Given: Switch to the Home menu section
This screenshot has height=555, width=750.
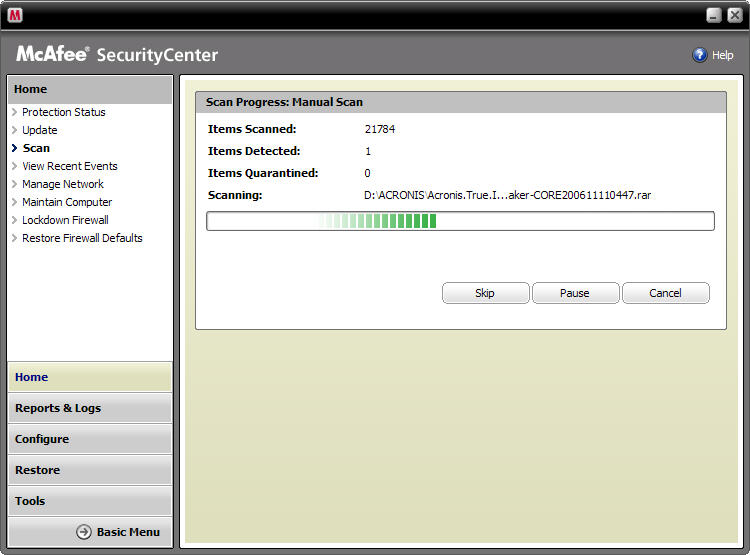Looking at the screenshot, I should pyautogui.click(x=90, y=377).
